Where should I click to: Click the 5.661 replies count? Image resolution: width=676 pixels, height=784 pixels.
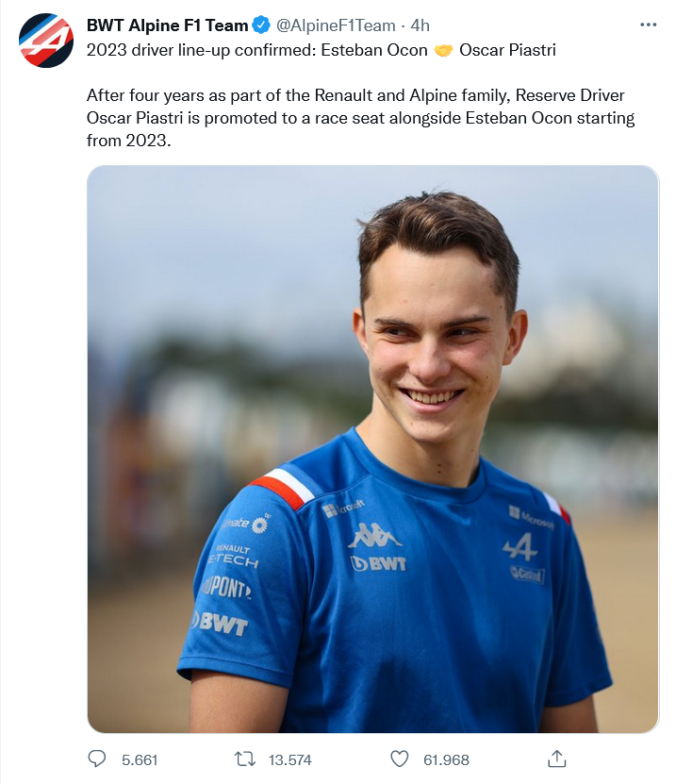pyautogui.click(x=140, y=759)
